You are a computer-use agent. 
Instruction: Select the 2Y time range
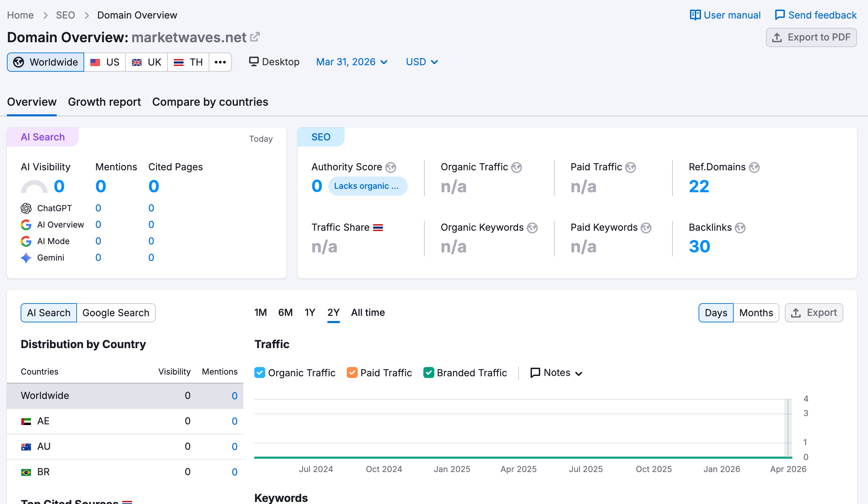pos(333,312)
